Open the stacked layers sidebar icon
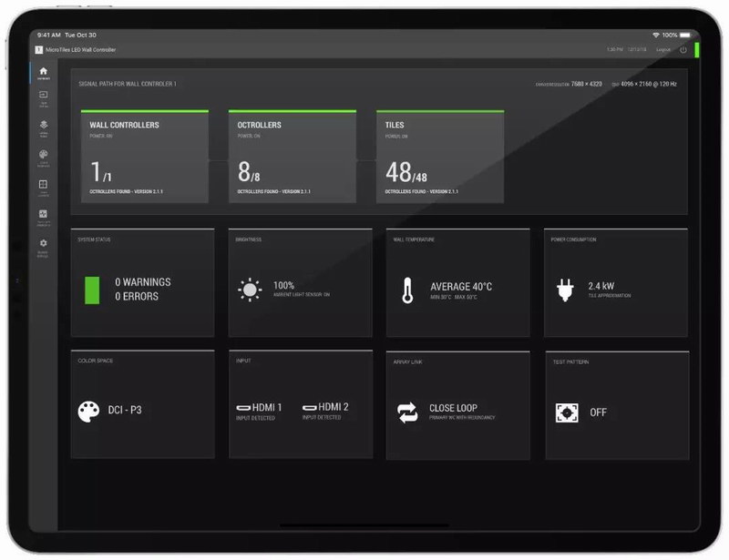 (43, 127)
